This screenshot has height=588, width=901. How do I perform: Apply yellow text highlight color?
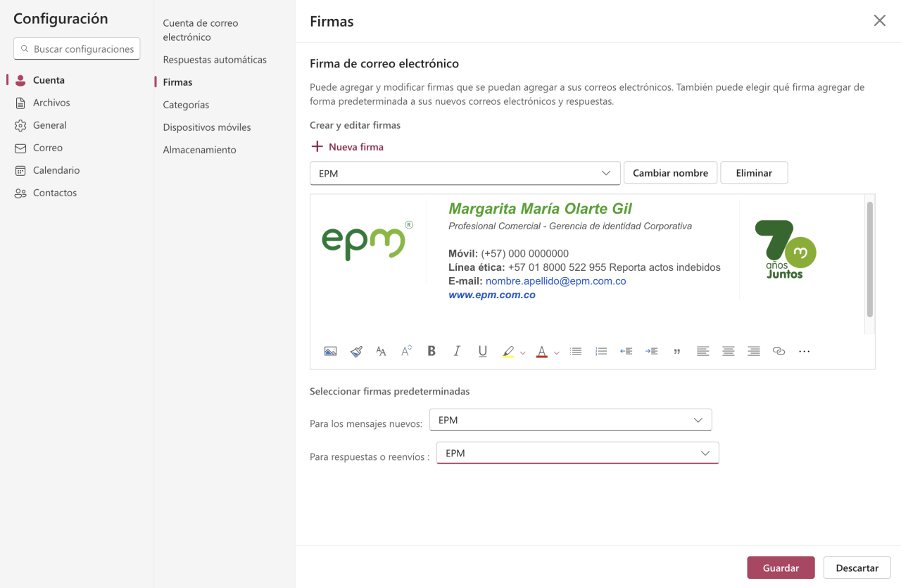508,351
